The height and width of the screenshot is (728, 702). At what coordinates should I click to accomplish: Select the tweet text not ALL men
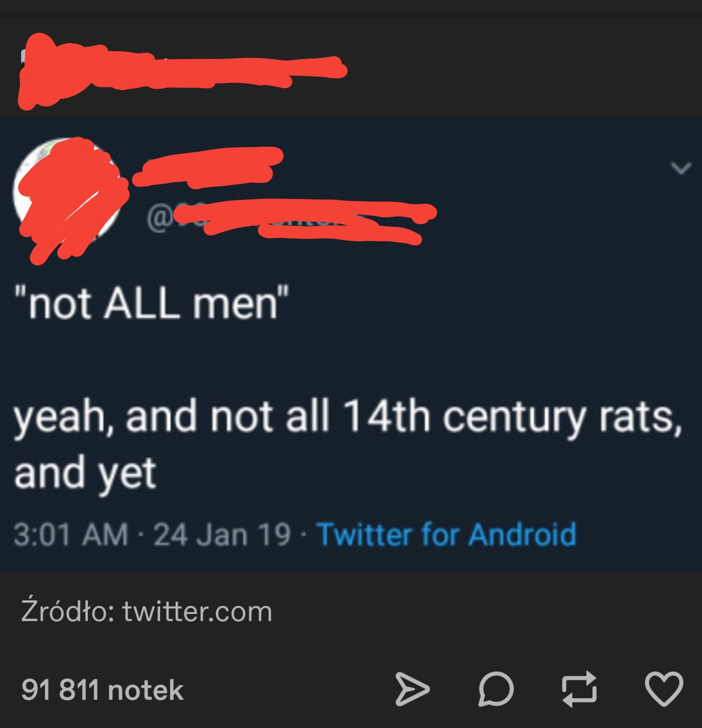[151, 301]
